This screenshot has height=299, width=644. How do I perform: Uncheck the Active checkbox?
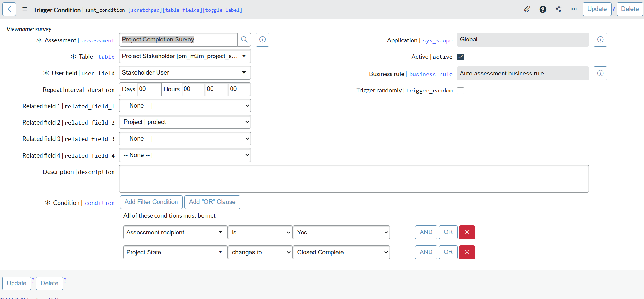click(x=460, y=57)
